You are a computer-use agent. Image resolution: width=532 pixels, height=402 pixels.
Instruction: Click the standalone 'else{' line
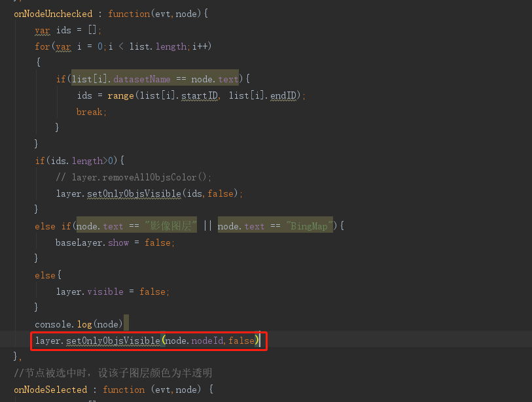(48, 275)
